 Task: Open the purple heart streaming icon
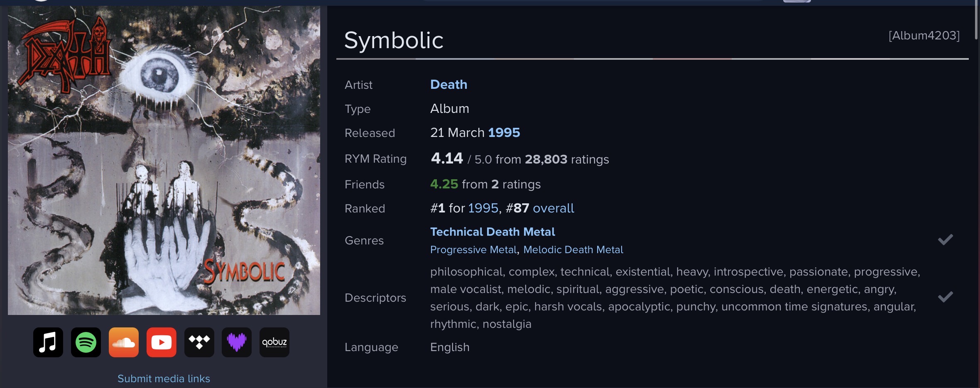coord(237,342)
